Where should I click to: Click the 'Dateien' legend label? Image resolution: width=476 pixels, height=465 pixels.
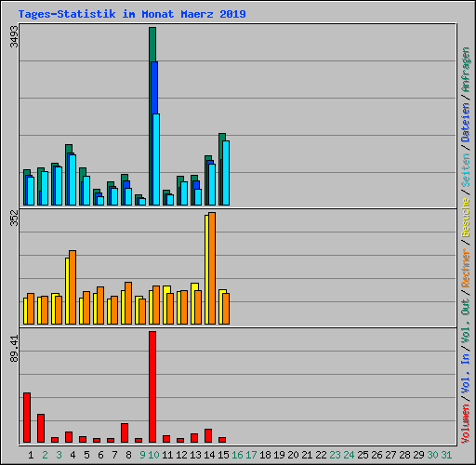tap(466, 123)
